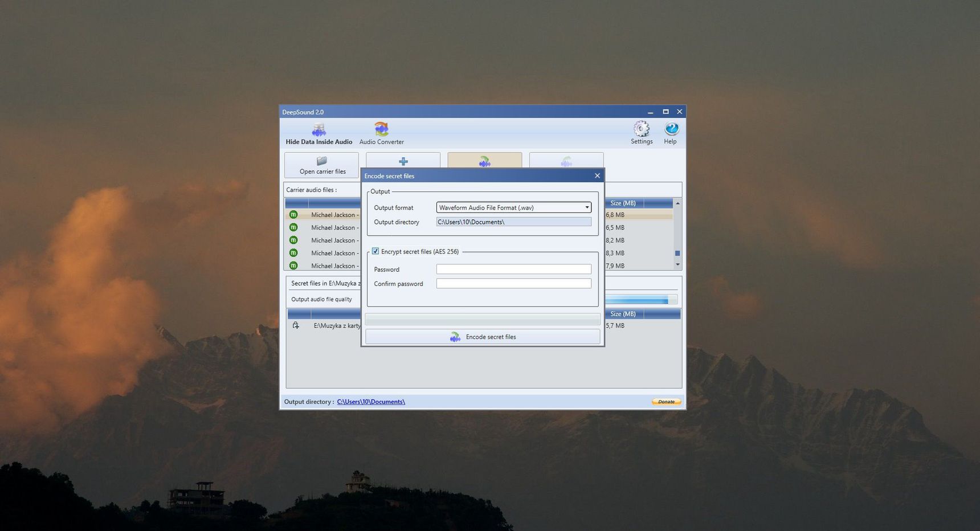Click the highlighted encode toolbar button
The width and height of the screenshot is (980, 531).
click(484, 161)
